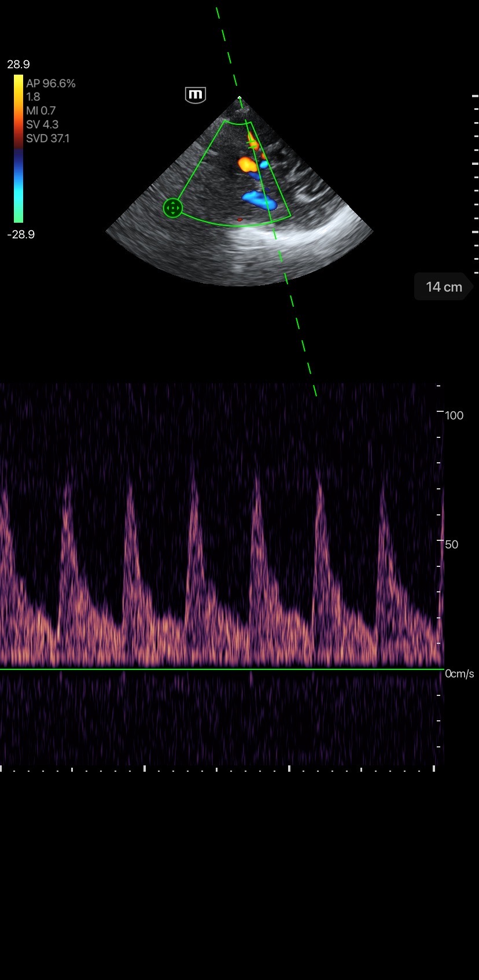Click the color box move handle icon
The height and width of the screenshot is (980, 479).
pos(172,208)
